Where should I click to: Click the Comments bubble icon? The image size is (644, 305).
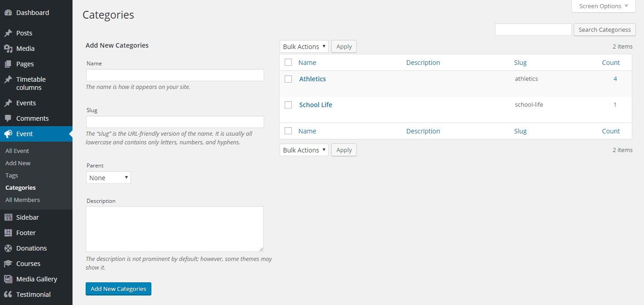point(8,118)
